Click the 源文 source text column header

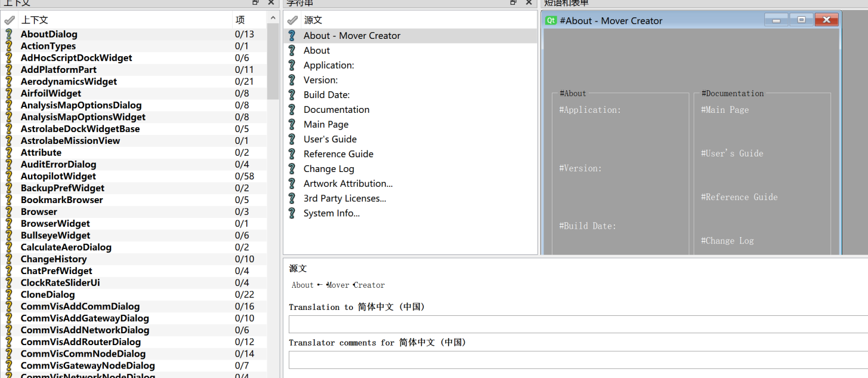click(313, 20)
